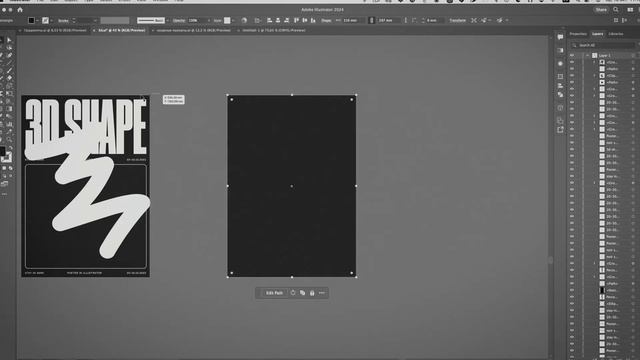Click the Layer 1 row name
The image size is (640, 360).
pos(604,56)
